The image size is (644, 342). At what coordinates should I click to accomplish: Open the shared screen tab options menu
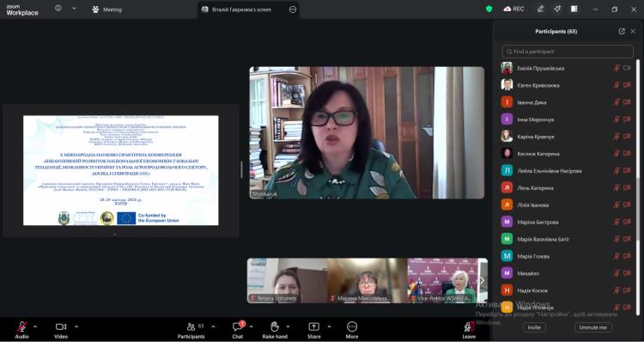point(293,9)
